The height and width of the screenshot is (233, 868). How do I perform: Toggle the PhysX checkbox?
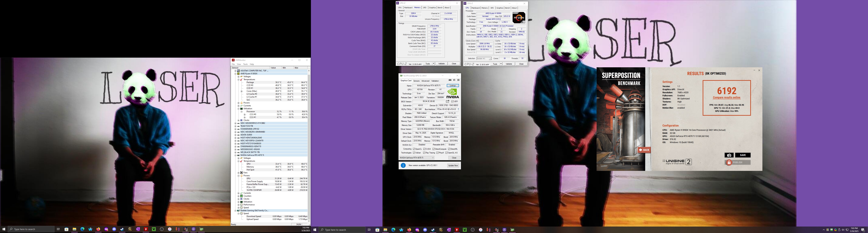click(x=437, y=153)
